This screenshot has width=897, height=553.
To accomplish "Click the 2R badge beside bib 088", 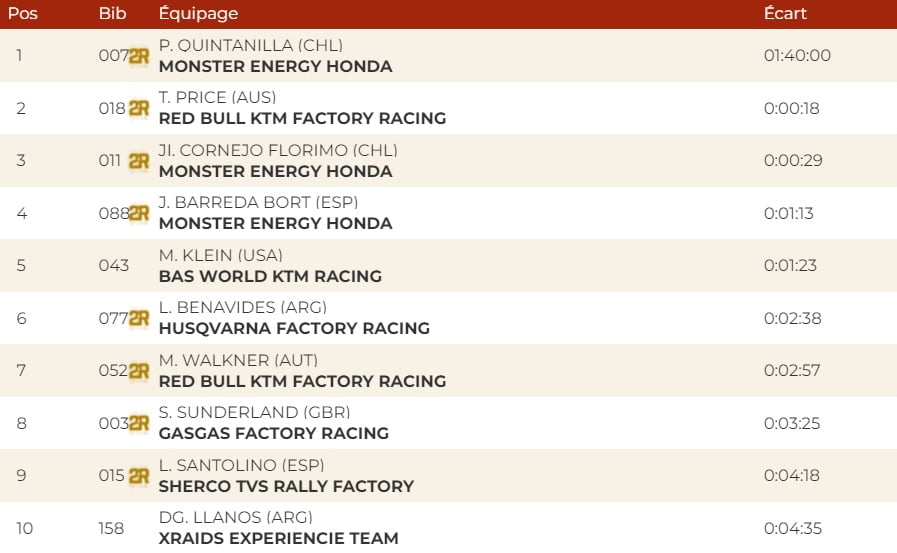I will (139, 213).
